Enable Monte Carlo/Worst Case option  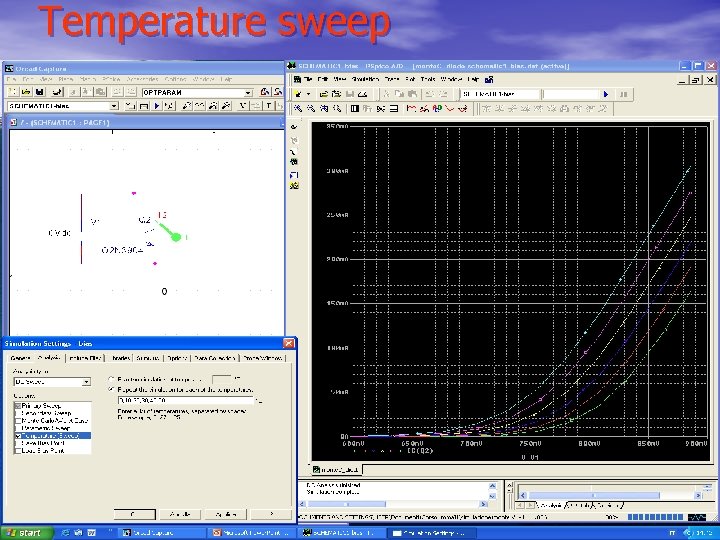(x=18, y=421)
